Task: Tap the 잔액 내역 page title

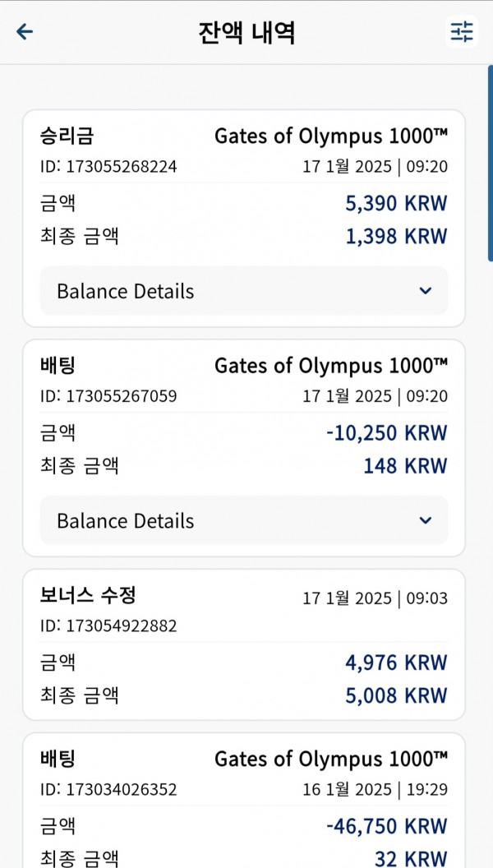Action: point(246,33)
